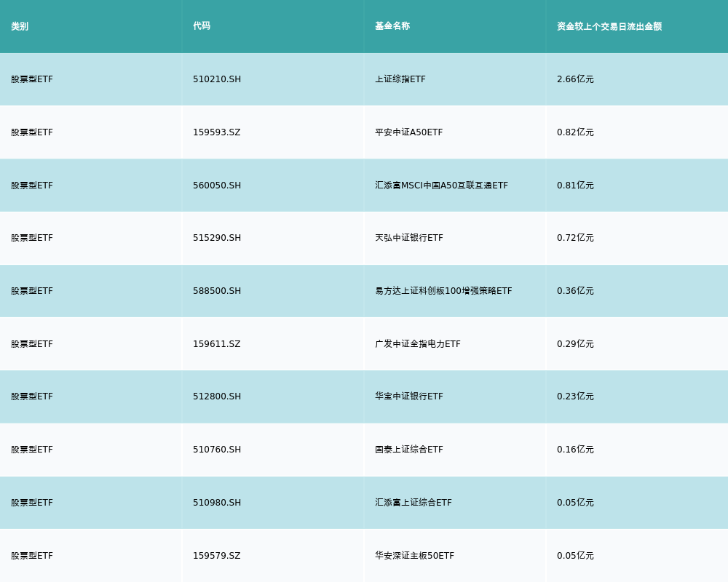Click 股票型ETF in the 510210.SH row
This screenshot has height=582, width=728.
click(32, 79)
